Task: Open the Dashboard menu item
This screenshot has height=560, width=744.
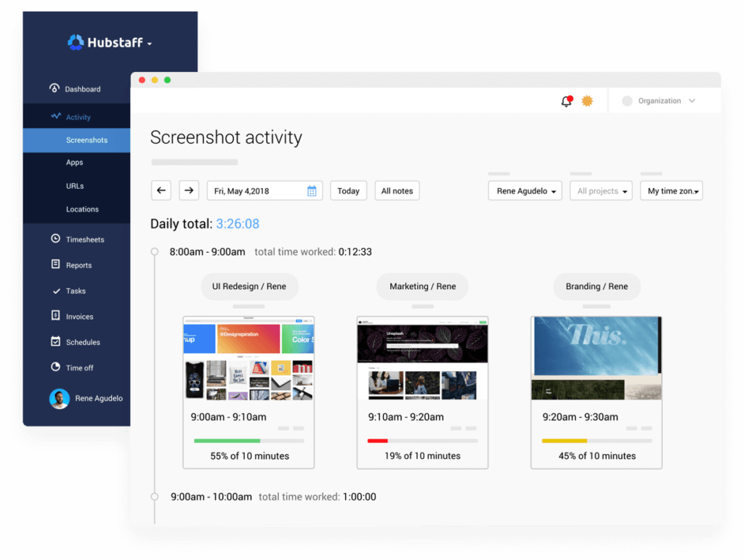Action: click(83, 89)
